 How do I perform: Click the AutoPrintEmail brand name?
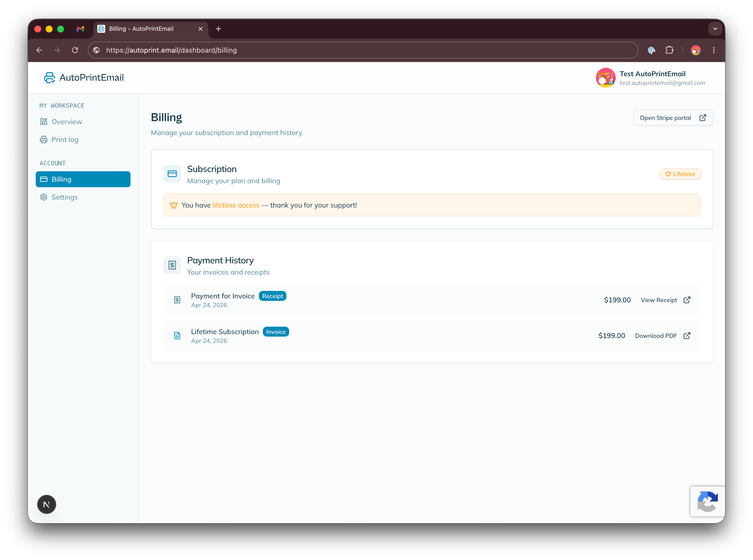(92, 78)
